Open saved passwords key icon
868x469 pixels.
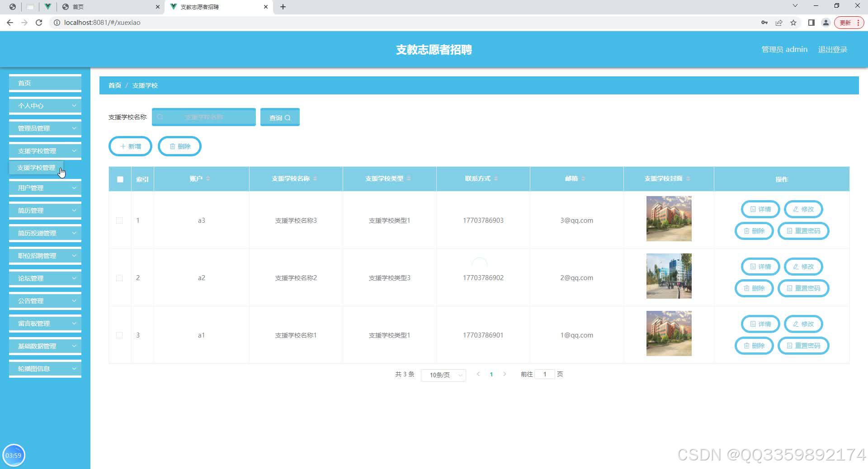click(x=764, y=23)
